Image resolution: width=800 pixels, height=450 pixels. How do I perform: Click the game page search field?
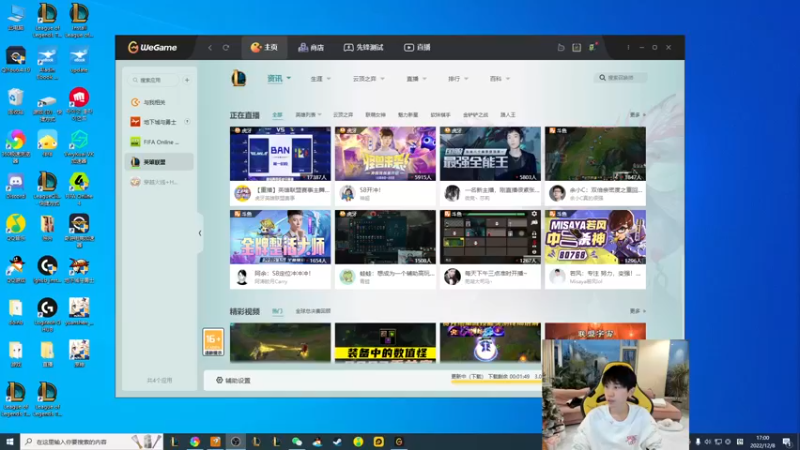point(620,78)
